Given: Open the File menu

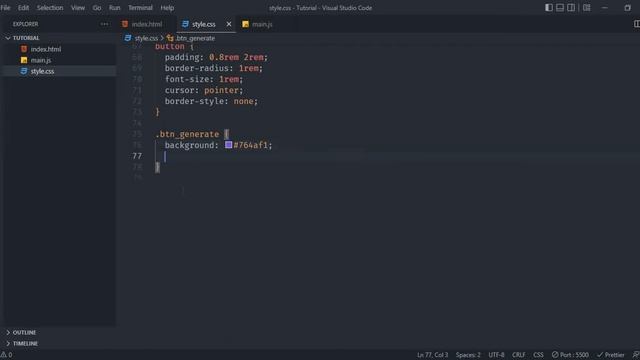Looking at the screenshot, I should 5,8.
